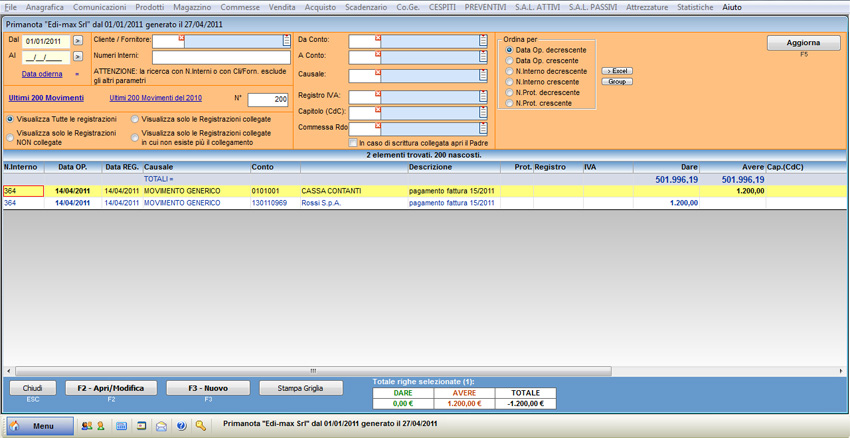The height and width of the screenshot is (438, 850).
Task: Select 'N.Interno crescente' sort option
Action: (510, 82)
